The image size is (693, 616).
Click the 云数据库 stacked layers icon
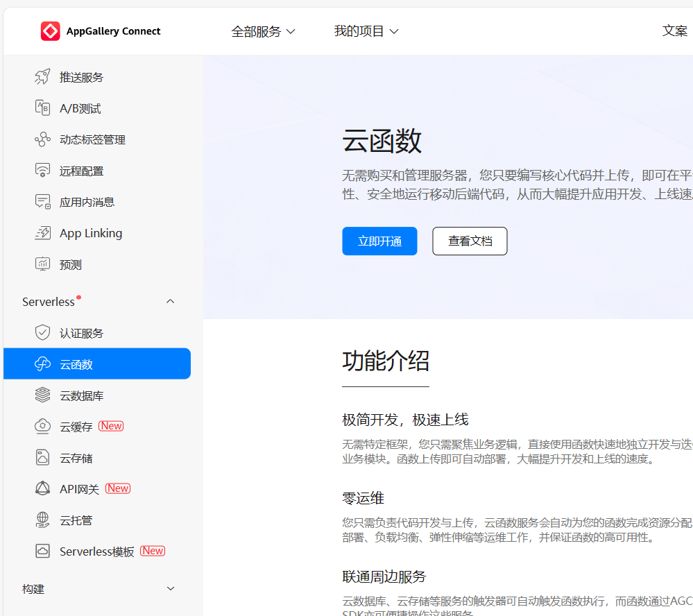click(42, 395)
